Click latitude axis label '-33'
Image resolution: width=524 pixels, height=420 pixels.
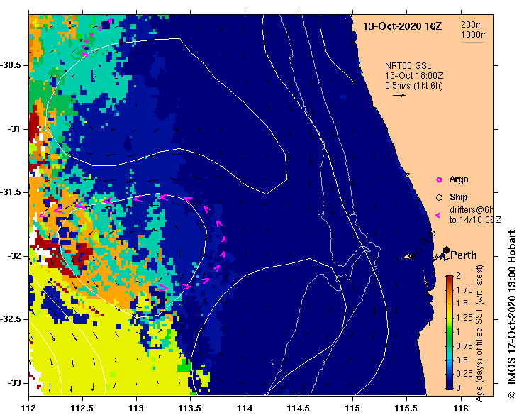[x=14, y=383]
